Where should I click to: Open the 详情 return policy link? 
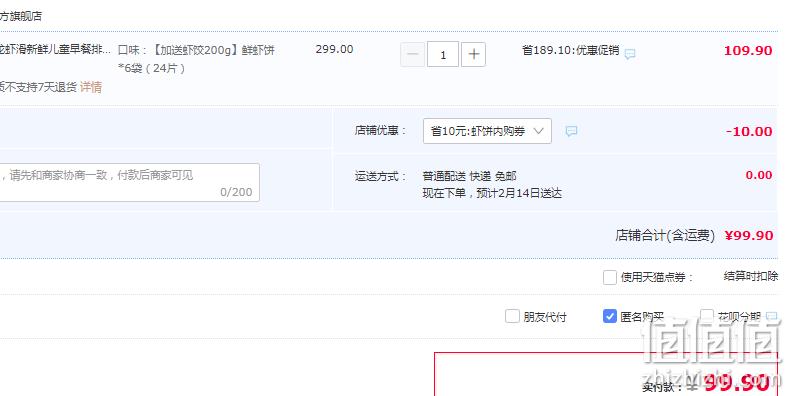(x=91, y=87)
